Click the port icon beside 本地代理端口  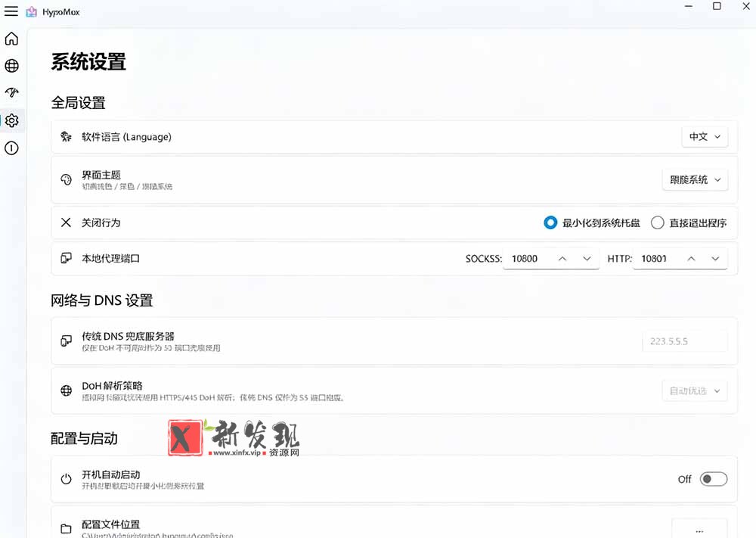(66, 258)
